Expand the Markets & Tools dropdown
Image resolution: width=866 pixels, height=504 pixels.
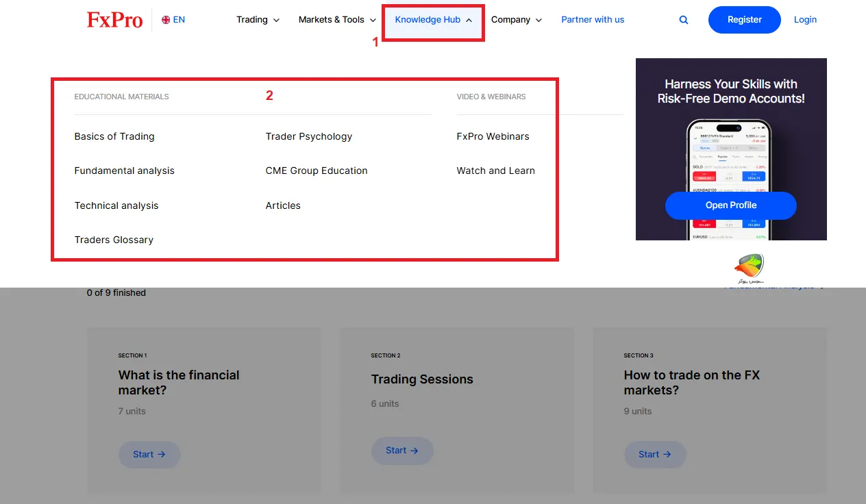(337, 20)
